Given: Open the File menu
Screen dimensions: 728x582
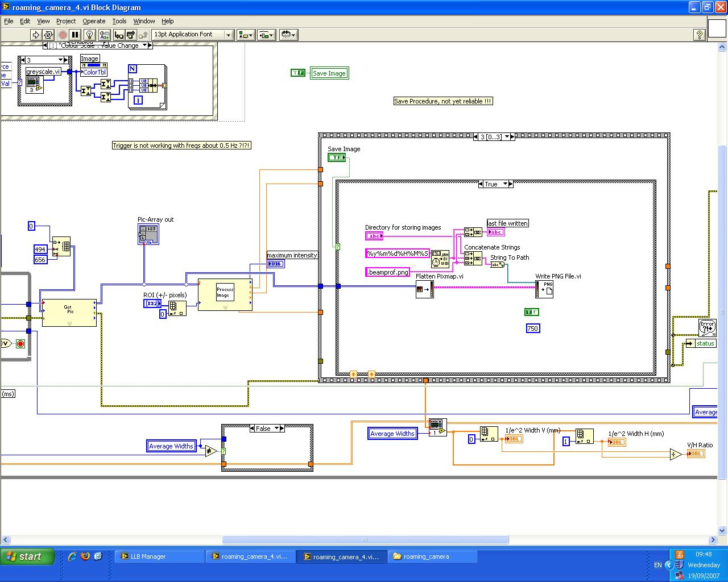Looking at the screenshot, I should (x=9, y=21).
